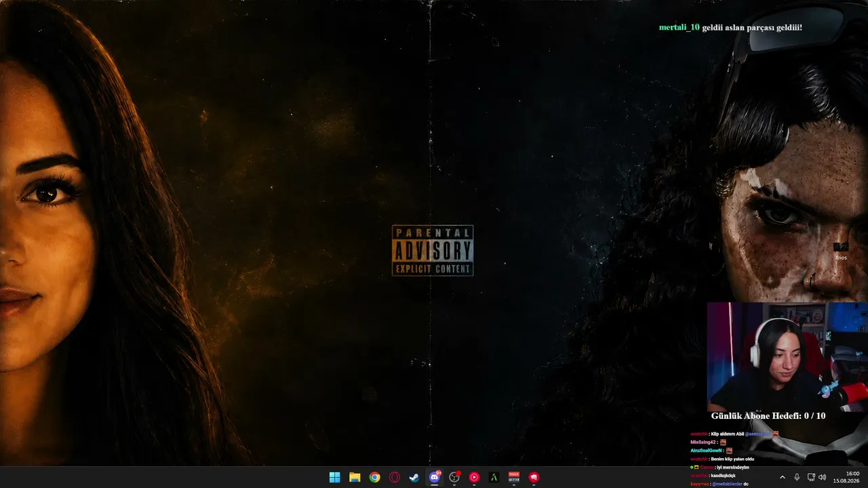
Task: Open the black app with green logo
Action: tap(494, 477)
